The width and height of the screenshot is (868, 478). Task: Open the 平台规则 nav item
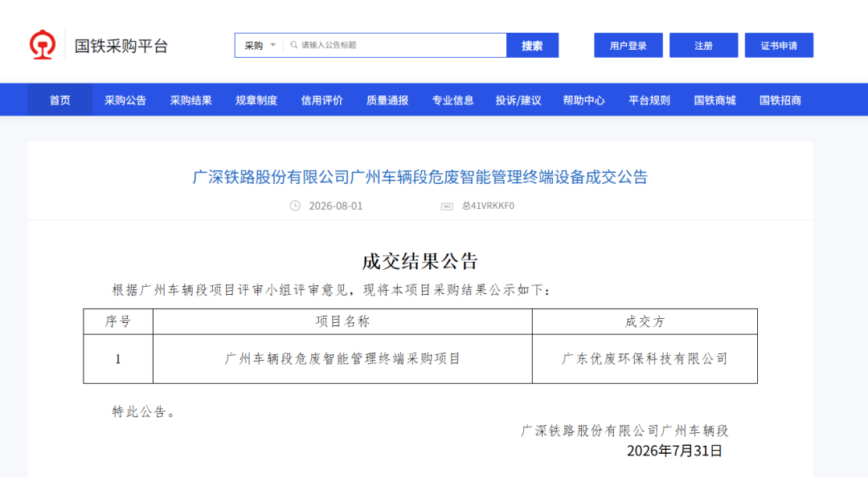click(x=649, y=100)
